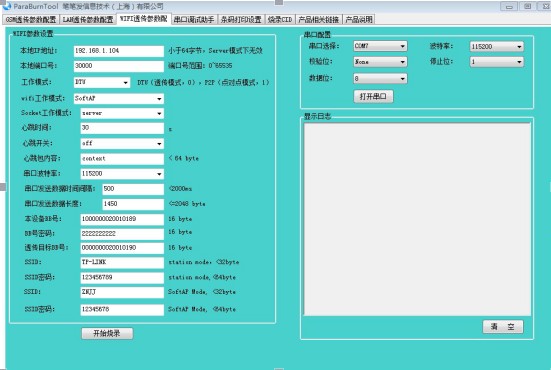Click the SoftAP mode SSID密码 field 12345678

[x=122, y=310]
